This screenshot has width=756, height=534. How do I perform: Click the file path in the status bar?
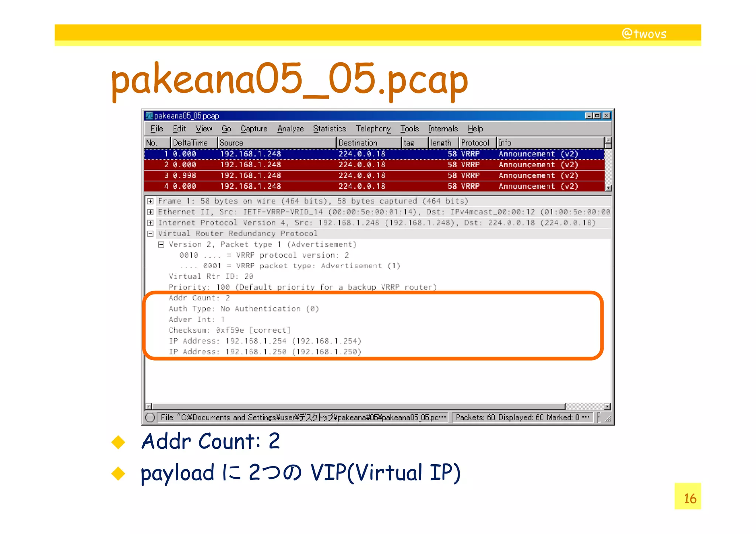click(x=303, y=417)
